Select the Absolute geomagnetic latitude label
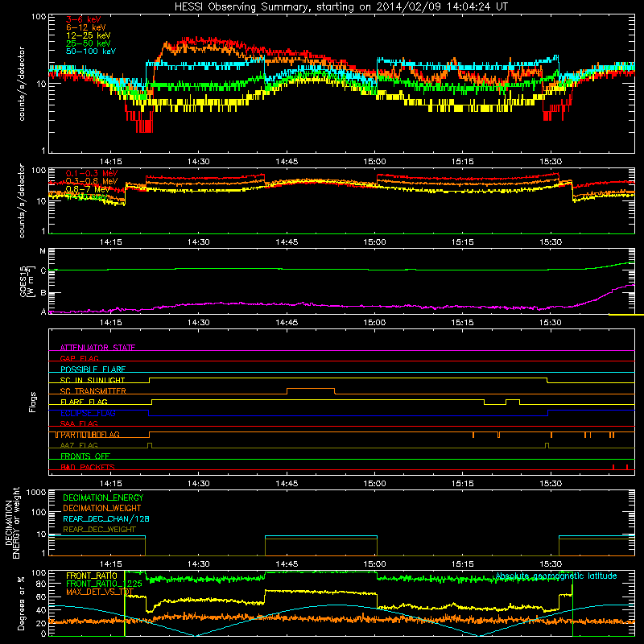 tap(556, 576)
